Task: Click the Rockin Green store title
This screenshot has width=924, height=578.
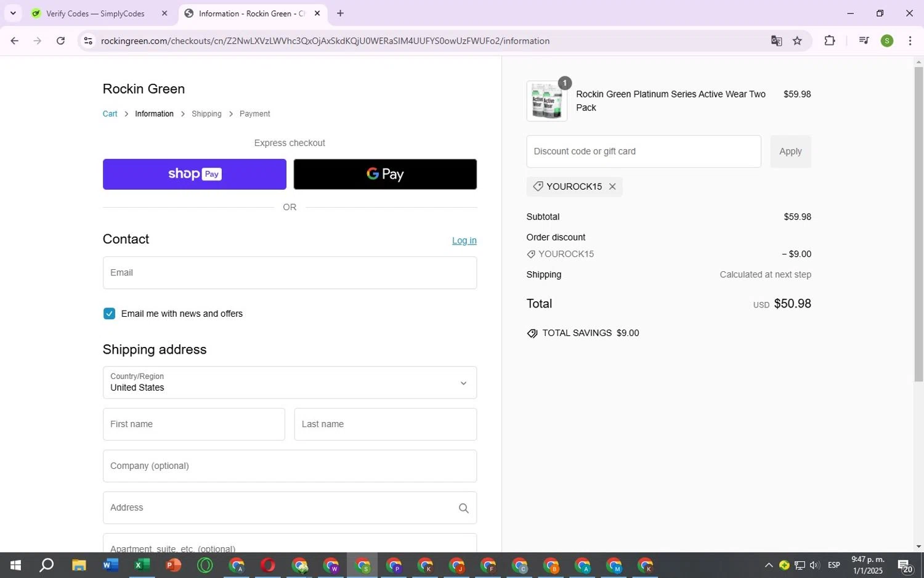Action: [x=144, y=89]
